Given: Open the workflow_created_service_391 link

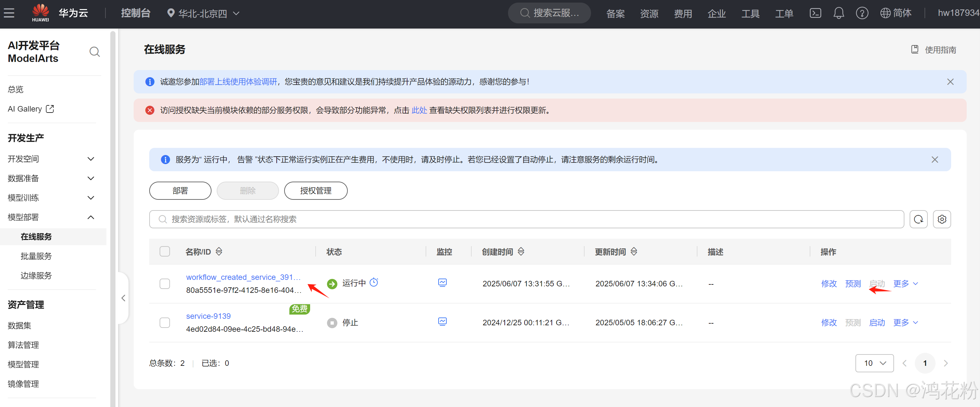Looking at the screenshot, I should (243, 277).
